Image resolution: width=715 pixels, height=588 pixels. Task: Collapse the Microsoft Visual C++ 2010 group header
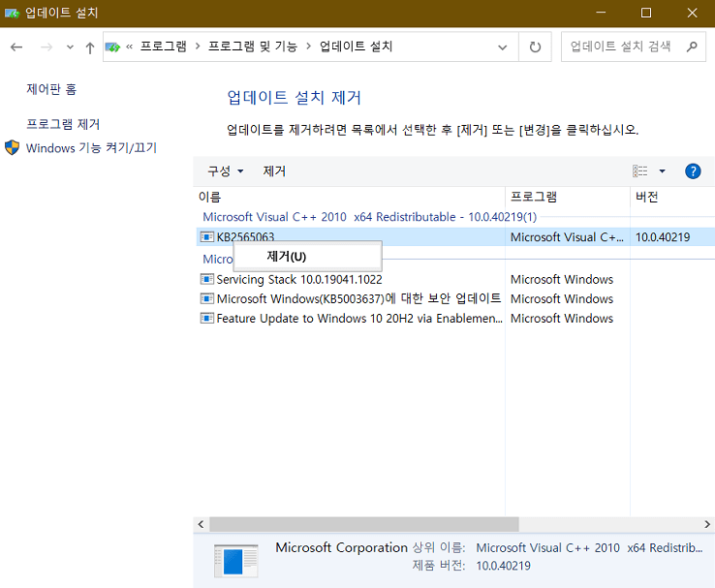click(x=369, y=217)
